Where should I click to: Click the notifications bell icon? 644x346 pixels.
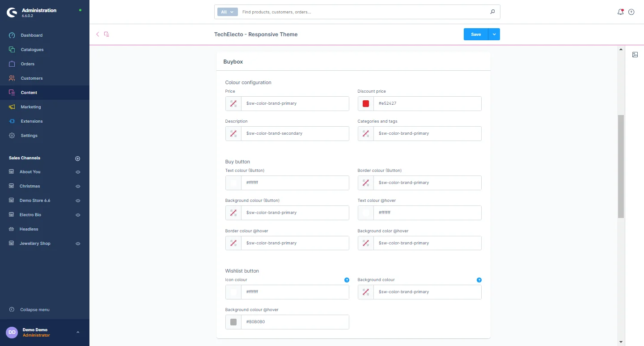620,12
